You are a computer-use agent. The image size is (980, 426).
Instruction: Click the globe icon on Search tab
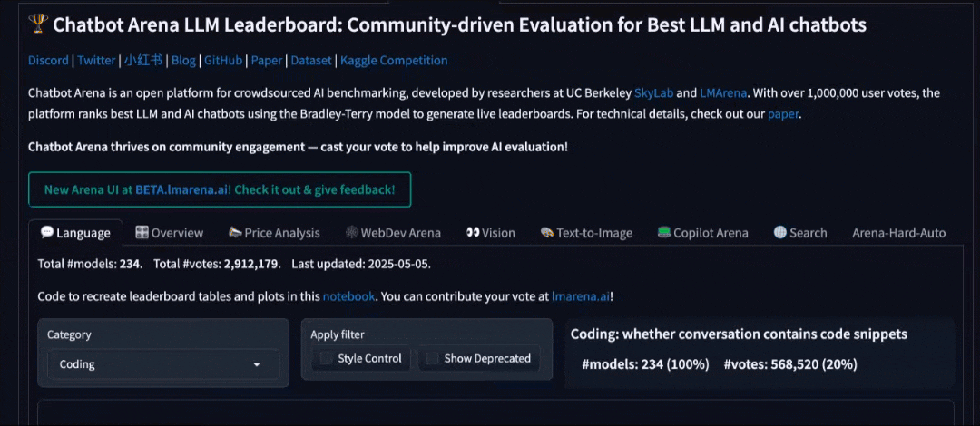click(x=779, y=232)
